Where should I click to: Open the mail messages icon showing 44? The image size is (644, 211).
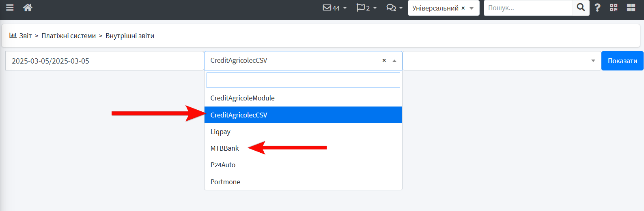click(x=331, y=8)
